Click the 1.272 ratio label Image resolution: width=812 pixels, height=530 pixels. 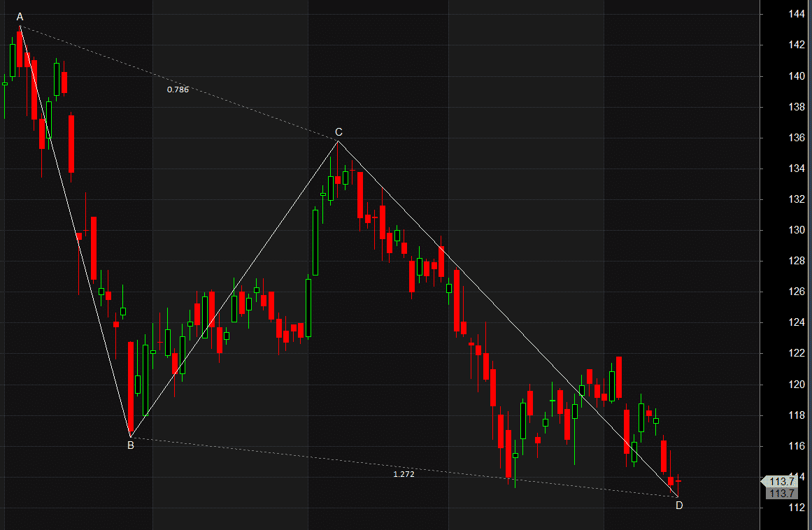(x=404, y=474)
